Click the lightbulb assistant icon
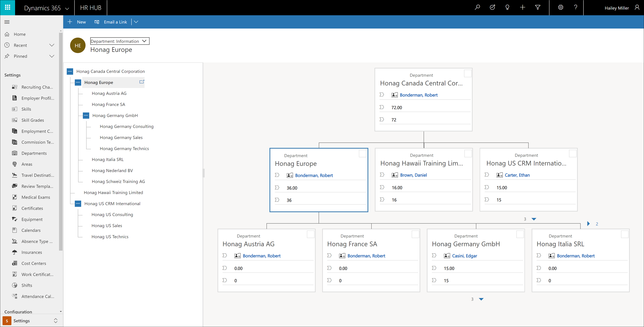 (x=507, y=8)
